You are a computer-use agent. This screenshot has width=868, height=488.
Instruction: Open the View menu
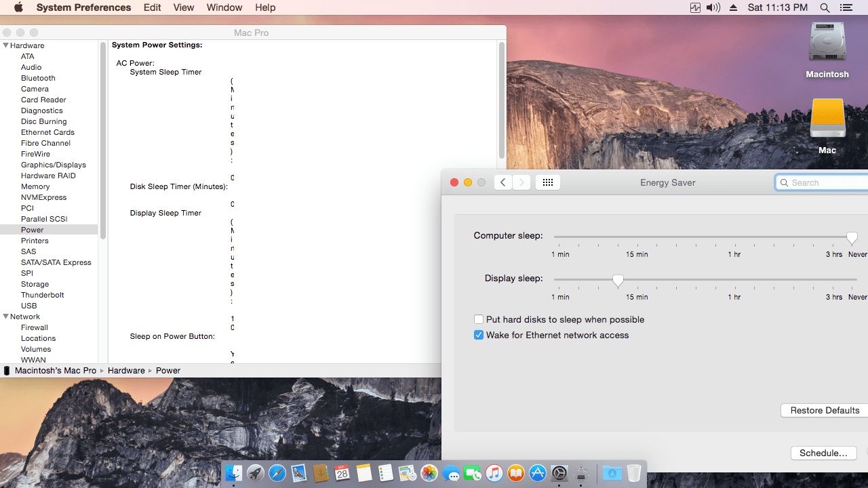184,7
